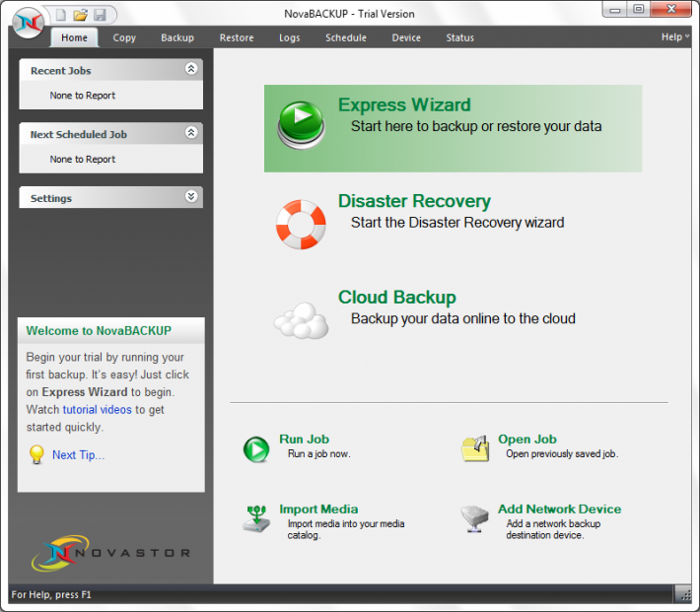Click 'Start the Disaster Recovery wizard' text
The height and width of the screenshot is (612, 700).
point(457,223)
